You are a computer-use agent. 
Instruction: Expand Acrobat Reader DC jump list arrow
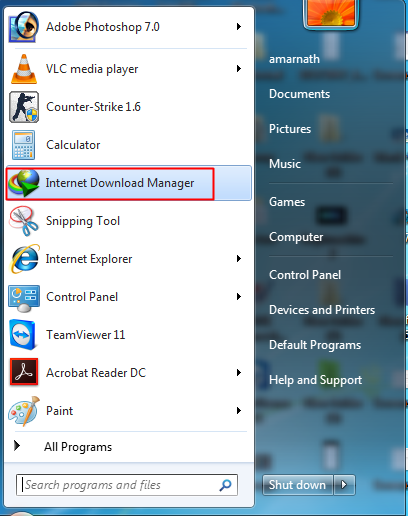[239, 373]
